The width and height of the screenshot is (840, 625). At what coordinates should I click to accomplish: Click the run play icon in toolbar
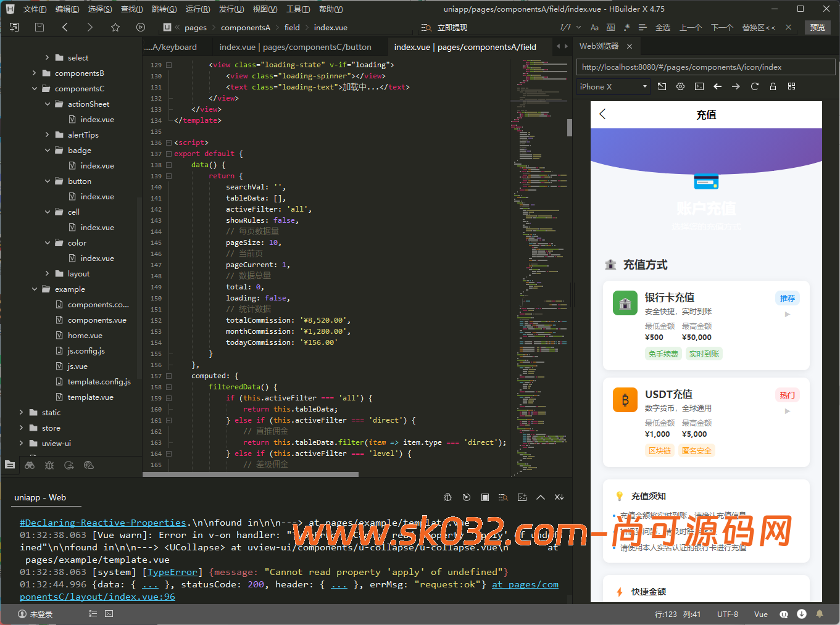pos(141,27)
